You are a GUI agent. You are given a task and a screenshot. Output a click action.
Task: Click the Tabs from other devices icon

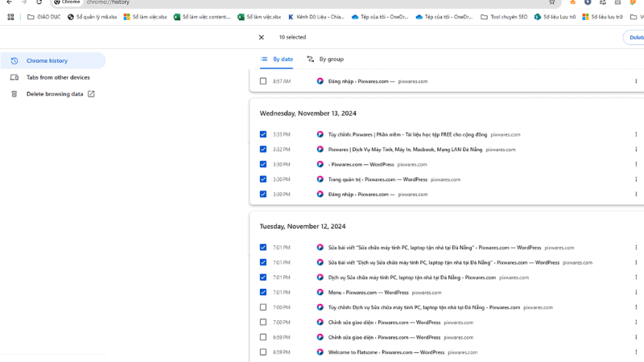[14, 77]
